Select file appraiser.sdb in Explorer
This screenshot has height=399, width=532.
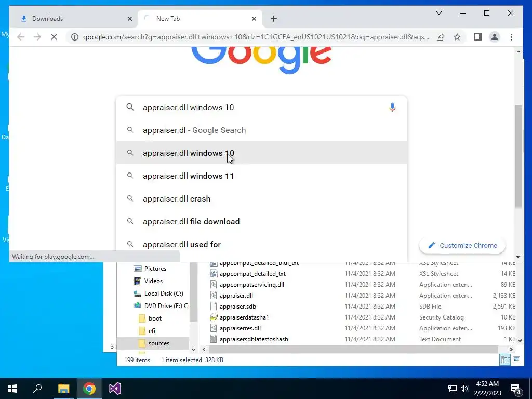(x=238, y=307)
